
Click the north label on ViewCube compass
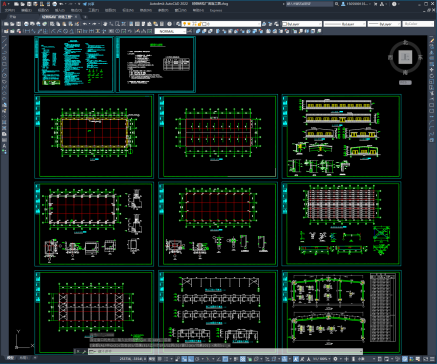coord(405,42)
